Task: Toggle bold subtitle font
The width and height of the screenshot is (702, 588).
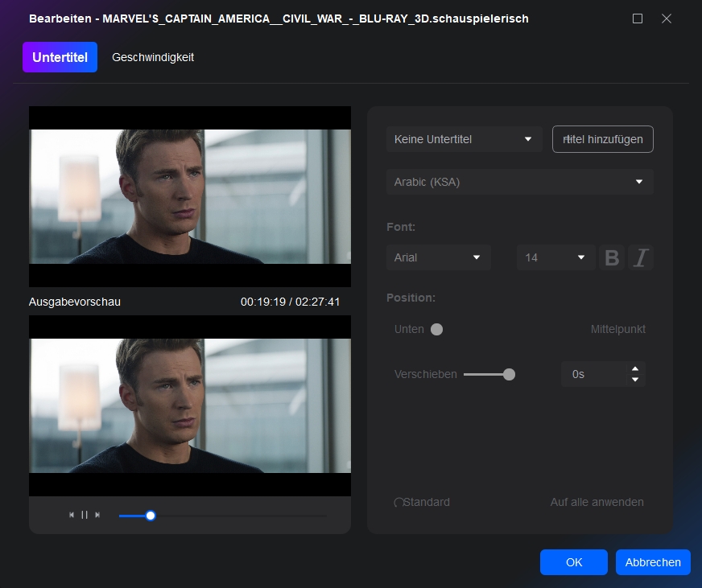Action: (612, 257)
